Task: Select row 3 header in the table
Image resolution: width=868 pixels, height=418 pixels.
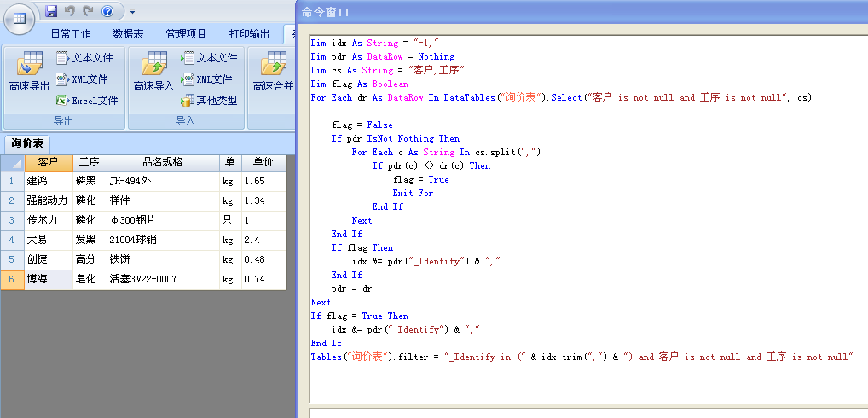Action: (12, 220)
